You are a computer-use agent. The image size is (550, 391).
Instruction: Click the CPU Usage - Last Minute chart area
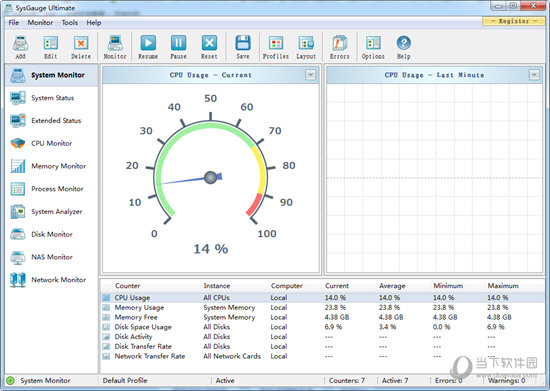(434, 178)
